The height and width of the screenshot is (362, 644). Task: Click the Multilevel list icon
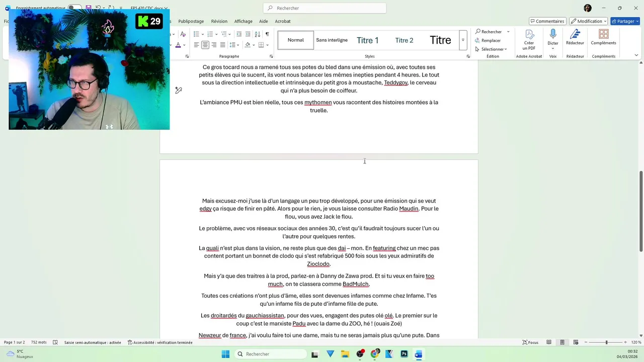(224, 34)
